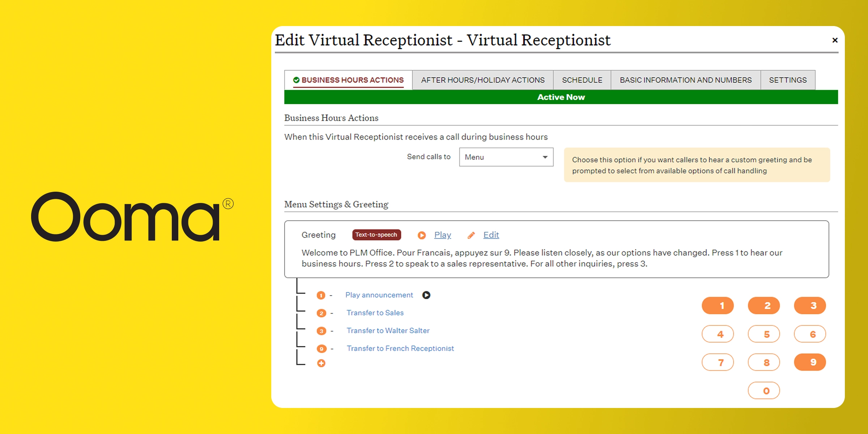Click the orange play icon beside Play link

tap(422, 235)
